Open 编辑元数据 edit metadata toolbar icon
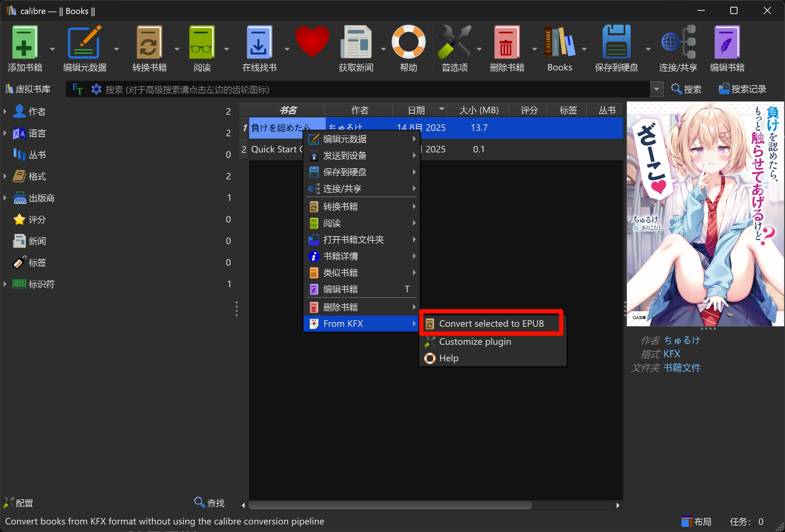The width and height of the screenshot is (785, 532). (85, 42)
